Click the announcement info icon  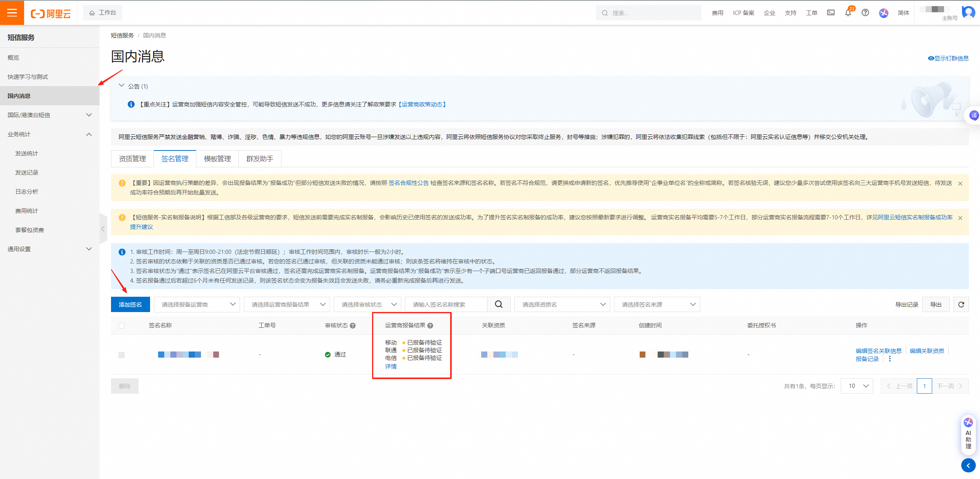point(131,104)
